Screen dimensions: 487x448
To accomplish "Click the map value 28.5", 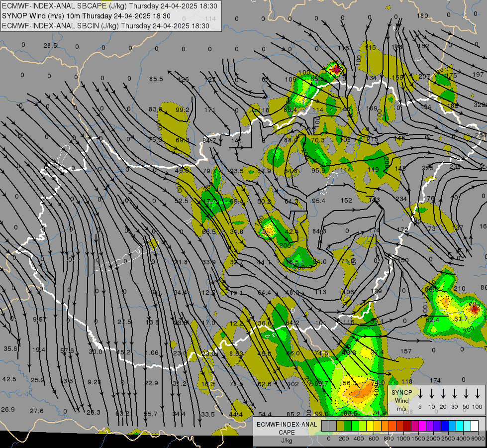I will pos(50,46).
